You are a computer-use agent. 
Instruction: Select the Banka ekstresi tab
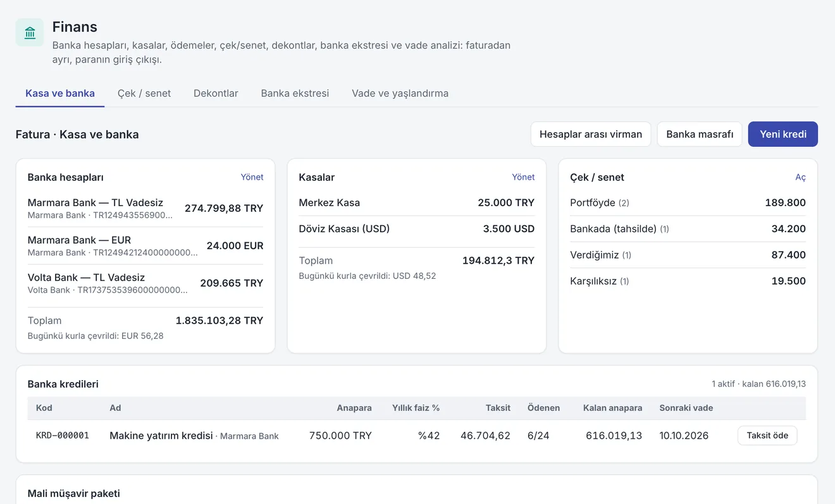[x=295, y=93]
